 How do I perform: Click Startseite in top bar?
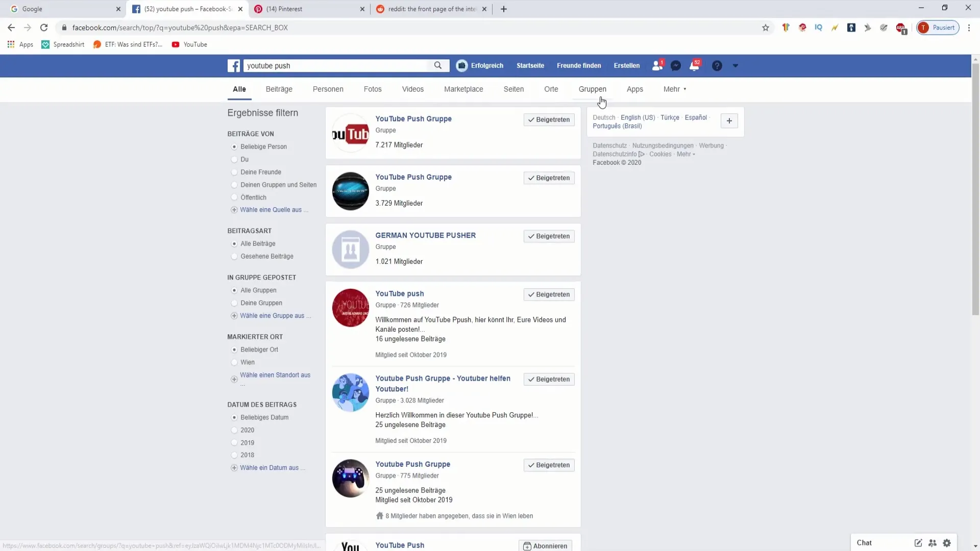530,66
